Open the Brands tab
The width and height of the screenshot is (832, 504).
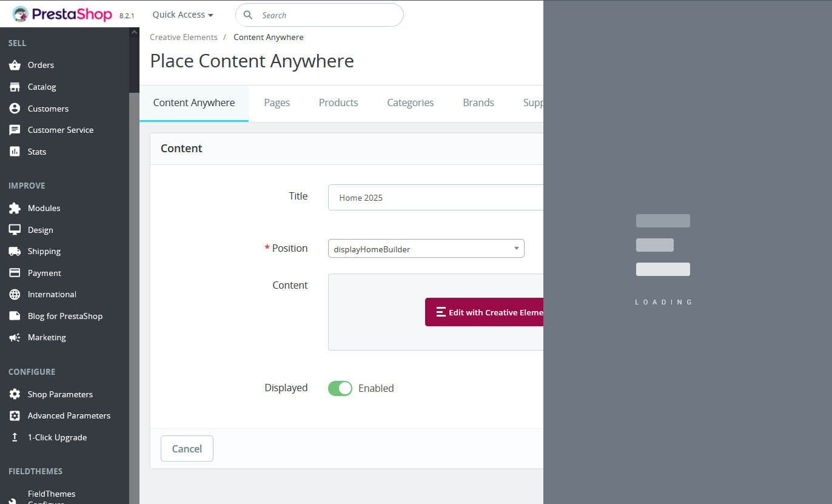(478, 103)
